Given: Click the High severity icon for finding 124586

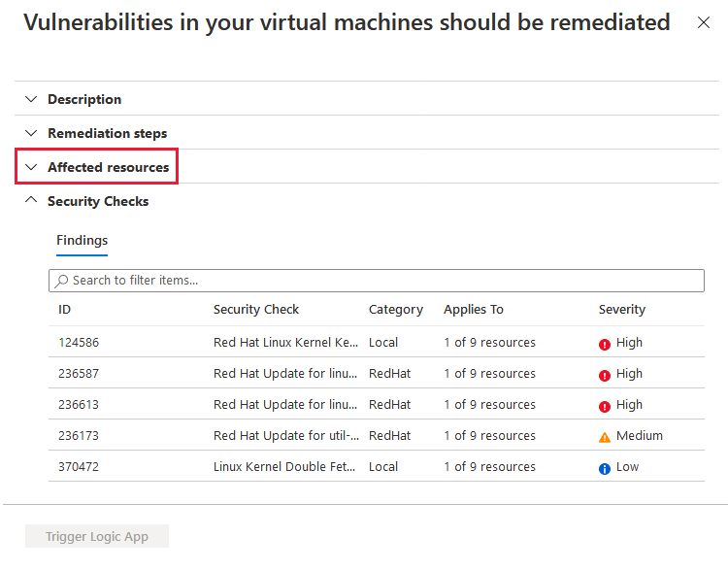Looking at the screenshot, I should (604, 345).
